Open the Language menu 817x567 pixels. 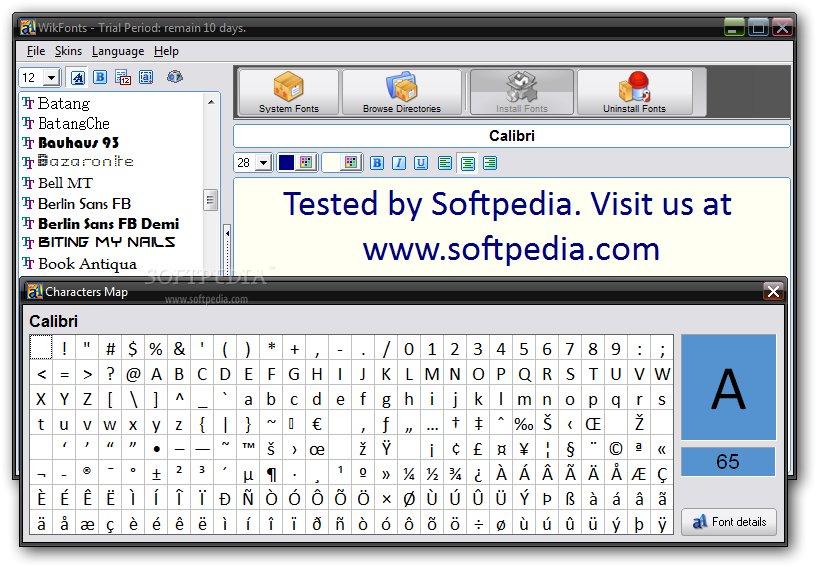click(118, 51)
